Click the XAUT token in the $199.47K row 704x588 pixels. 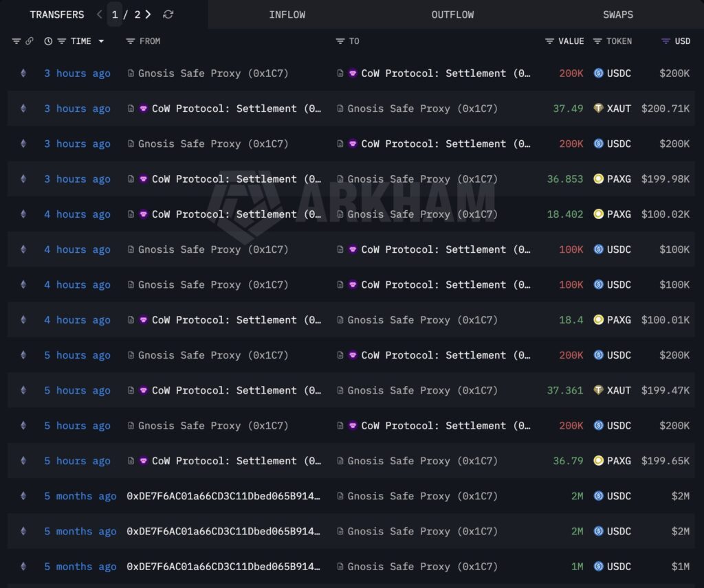[612, 390]
